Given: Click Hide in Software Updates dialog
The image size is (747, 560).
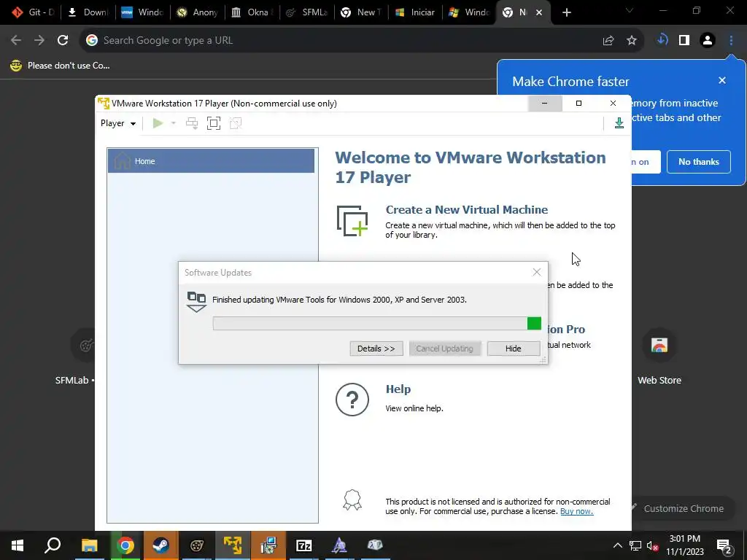Looking at the screenshot, I should [x=513, y=349].
